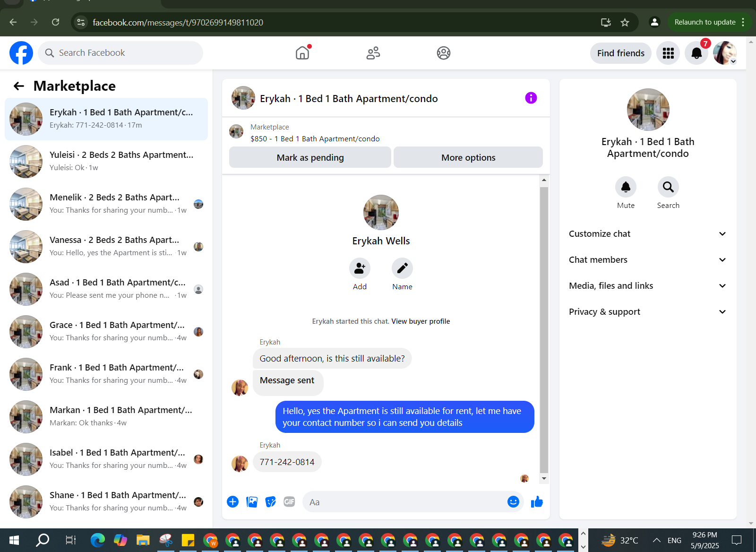Select Erykah 1 Bed 1 Bath conversation
This screenshot has height=552, width=756.
click(106, 119)
